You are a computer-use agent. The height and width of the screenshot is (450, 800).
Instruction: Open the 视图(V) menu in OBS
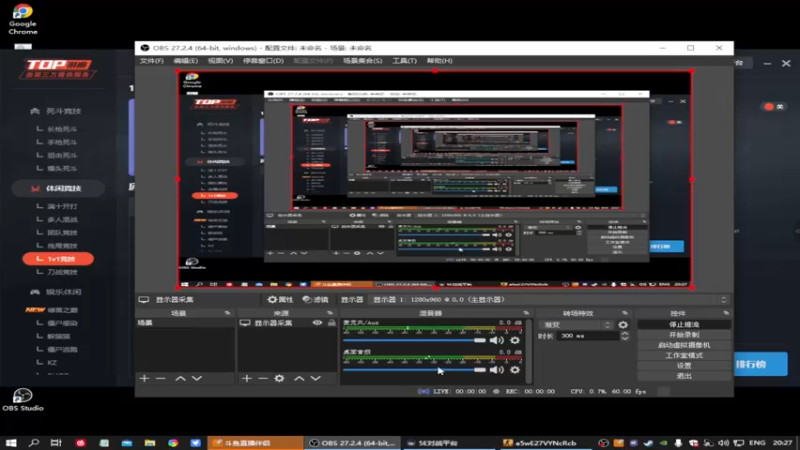[220, 61]
